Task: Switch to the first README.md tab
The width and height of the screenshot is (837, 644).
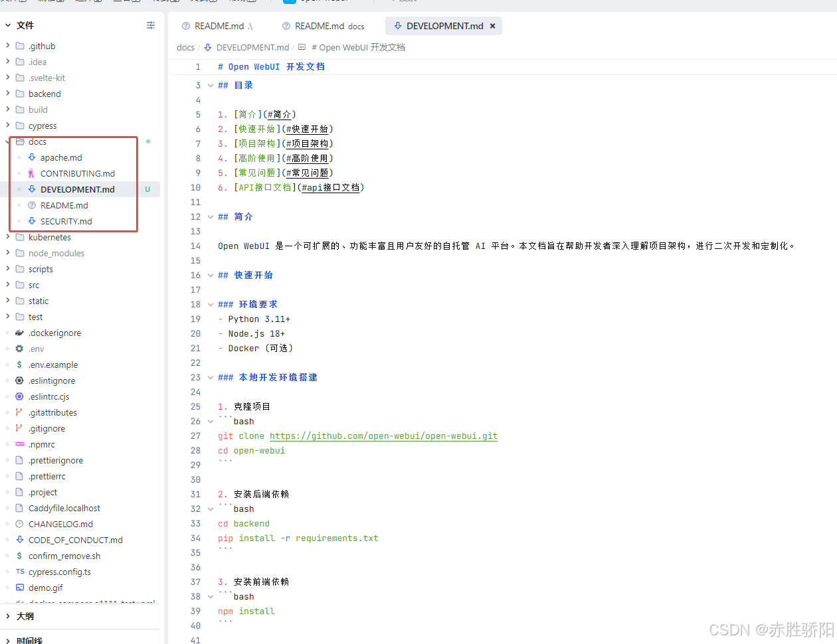Action: click(218, 26)
